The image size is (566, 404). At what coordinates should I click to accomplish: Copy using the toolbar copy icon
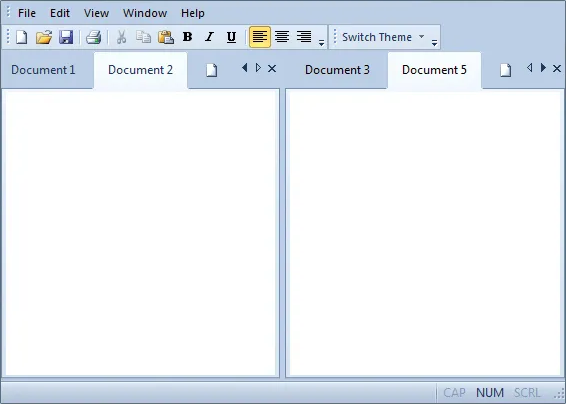pyautogui.click(x=144, y=37)
